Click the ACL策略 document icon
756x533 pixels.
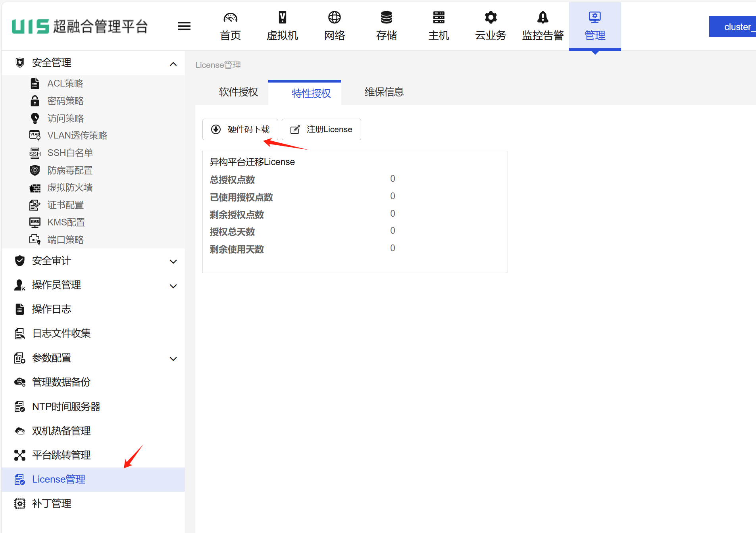pos(35,83)
